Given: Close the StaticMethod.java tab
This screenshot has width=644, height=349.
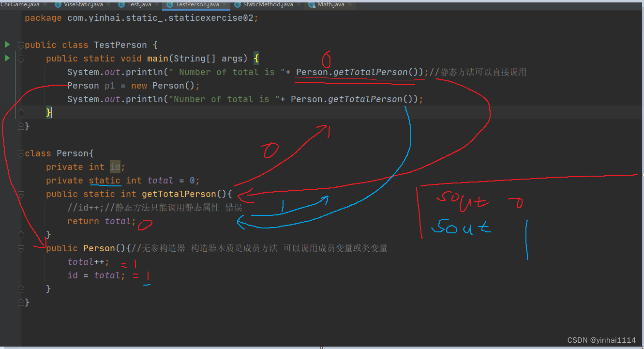Looking at the screenshot, I should [298, 4].
